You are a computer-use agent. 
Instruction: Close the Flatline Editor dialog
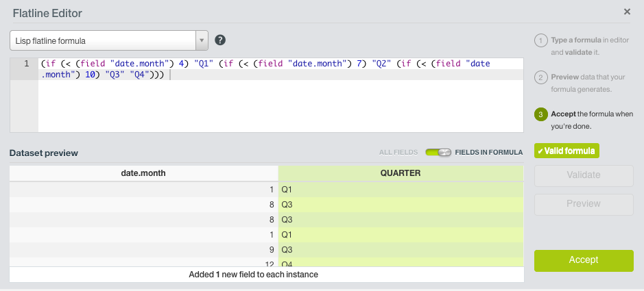tap(627, 12)
